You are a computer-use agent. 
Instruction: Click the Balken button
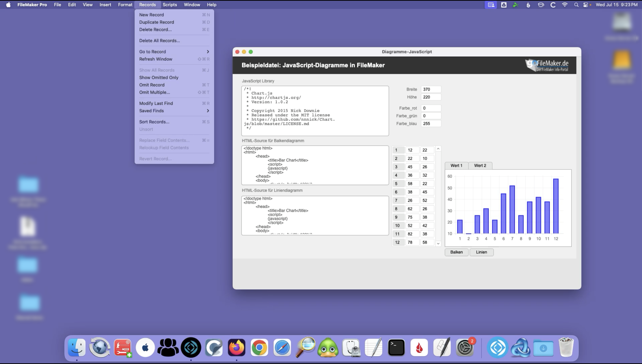456,252
